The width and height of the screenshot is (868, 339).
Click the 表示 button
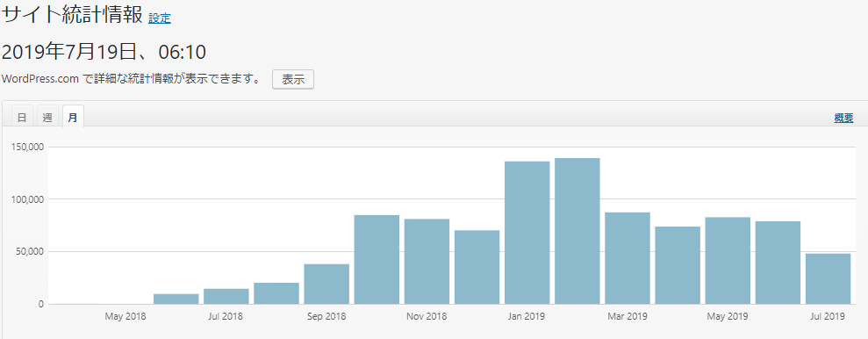293,79
